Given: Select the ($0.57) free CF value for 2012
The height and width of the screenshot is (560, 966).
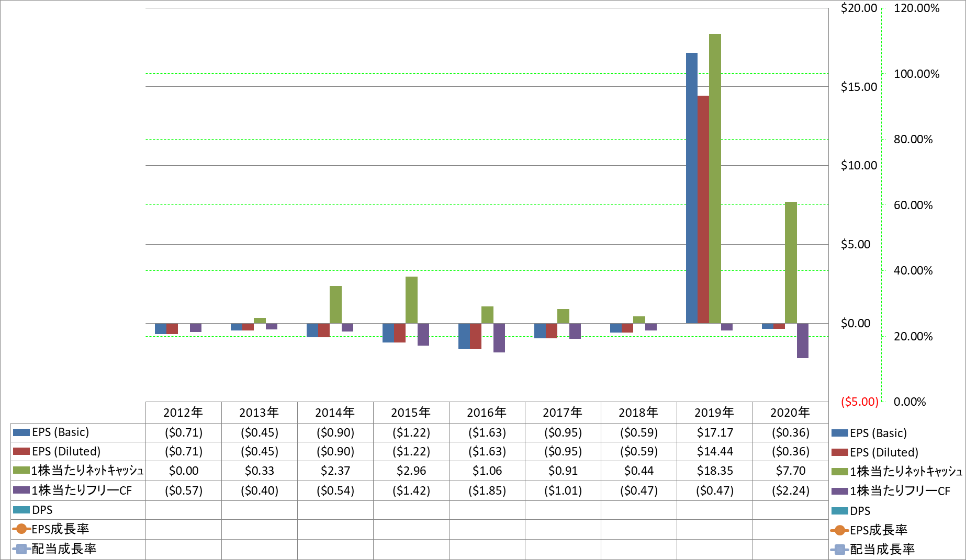Looking at the screenshot, I should [184, 490].
